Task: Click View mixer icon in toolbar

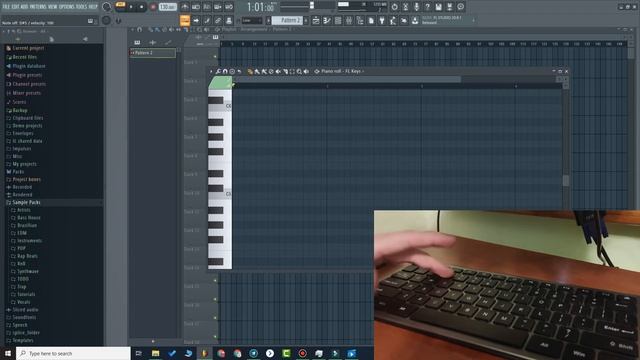Action: tap(349, 20)
